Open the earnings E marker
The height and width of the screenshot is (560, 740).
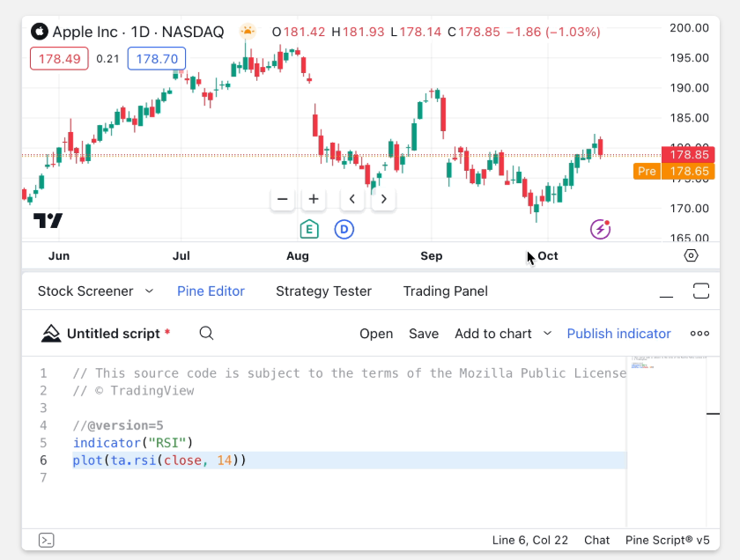(309, 230)
